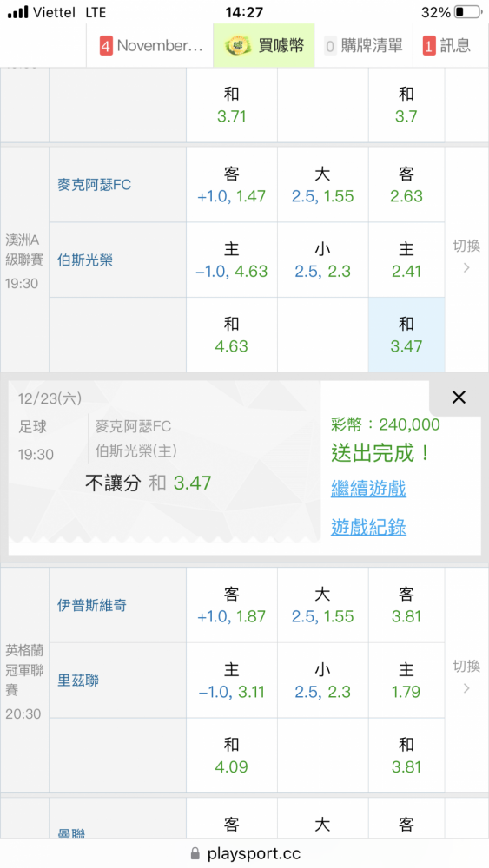Click the padlock icon beside playsport.cc

(x=195, y=853)
